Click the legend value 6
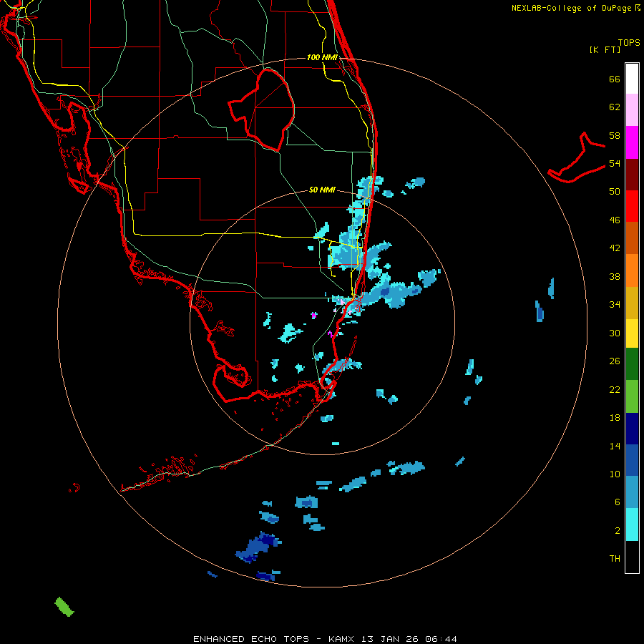The image size is (644, 644). tap(617, 502)
